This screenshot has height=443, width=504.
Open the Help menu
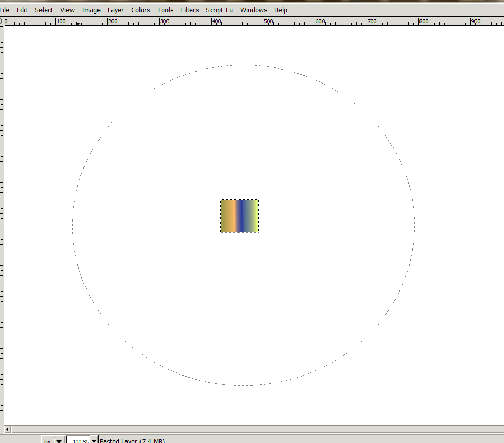coord(281,10)
